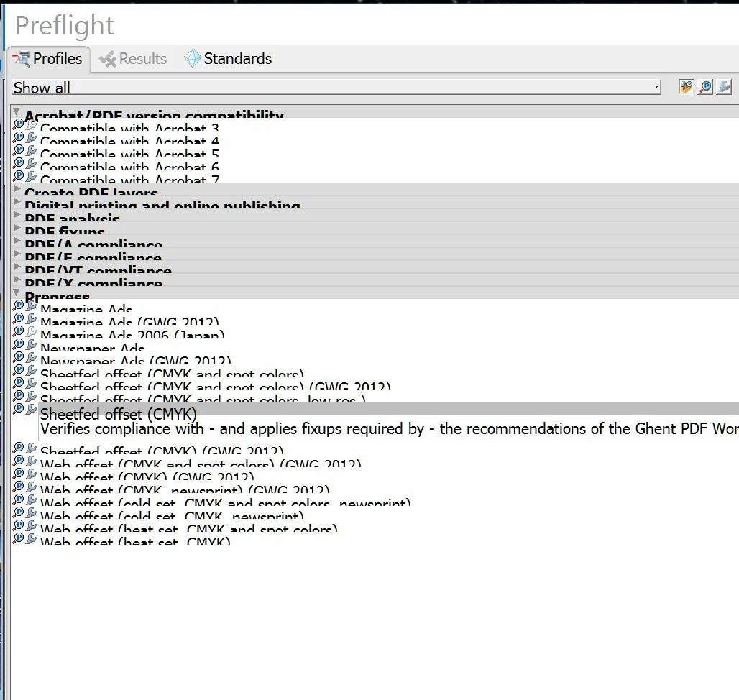This screenshot has height=700, width=739.
Task: Select the Magazine Ads profile
Action: (x=86, y=308)
